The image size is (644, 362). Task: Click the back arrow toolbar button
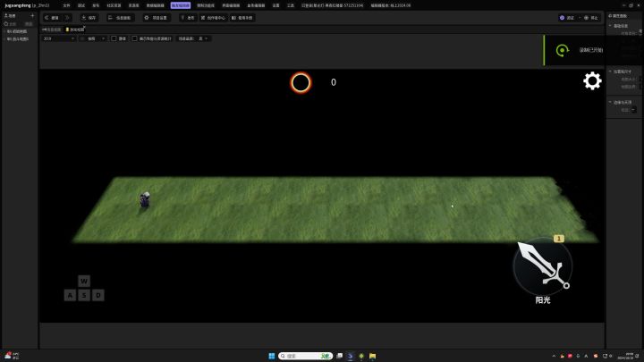52,18
